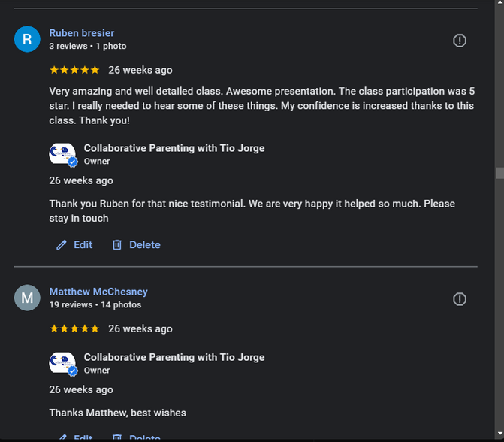Click Matthew's five-star rating
504x442 pixels.
point(74,328)
